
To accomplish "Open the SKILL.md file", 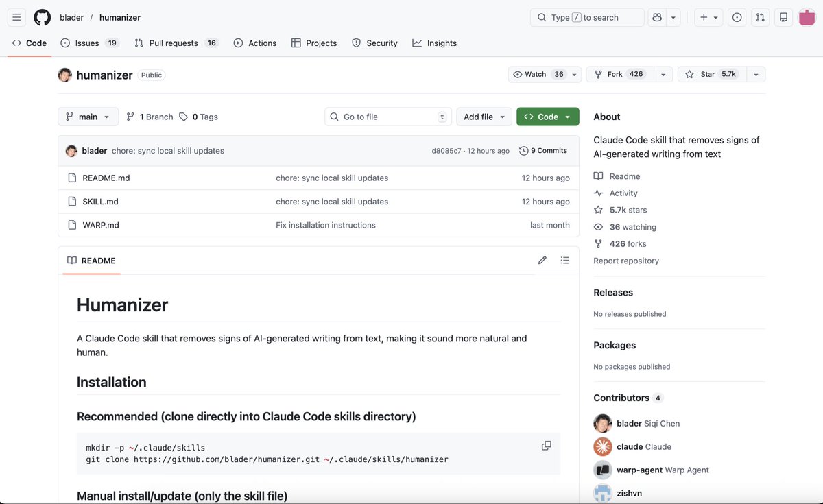I will pos(101,202).
